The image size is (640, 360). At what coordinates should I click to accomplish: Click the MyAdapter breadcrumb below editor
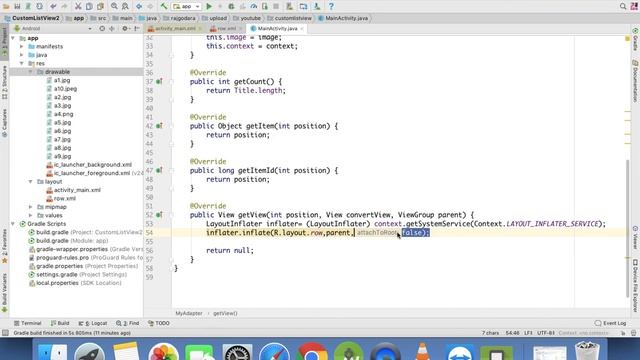coord(189,313)
